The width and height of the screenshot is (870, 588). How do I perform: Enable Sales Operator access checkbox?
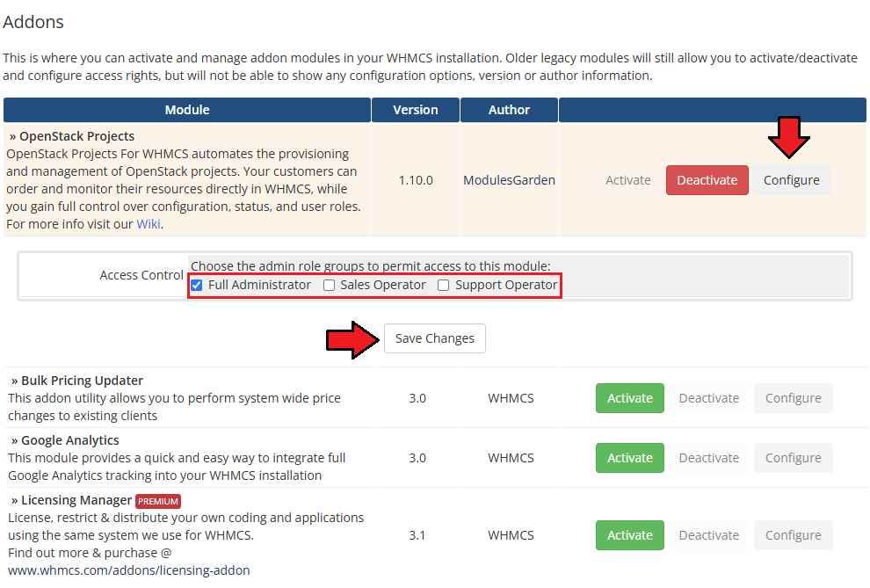pyautogui.click(x=329, y=285)
